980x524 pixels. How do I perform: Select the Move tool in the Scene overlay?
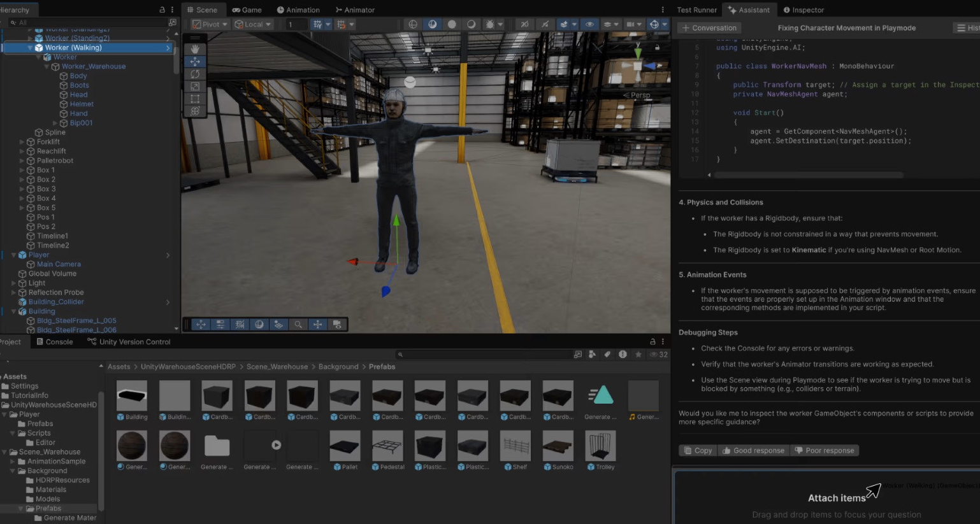pyautogui.click(x=195, y=62)
